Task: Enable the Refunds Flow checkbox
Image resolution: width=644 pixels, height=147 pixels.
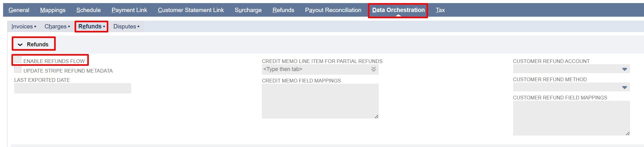Action: pyautogui.click(x=18, y=60)
